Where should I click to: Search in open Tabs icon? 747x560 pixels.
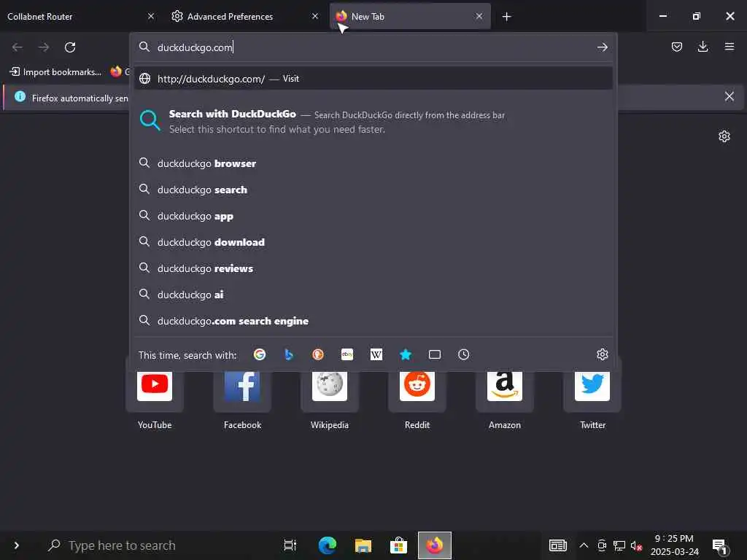tap(435, 354)
